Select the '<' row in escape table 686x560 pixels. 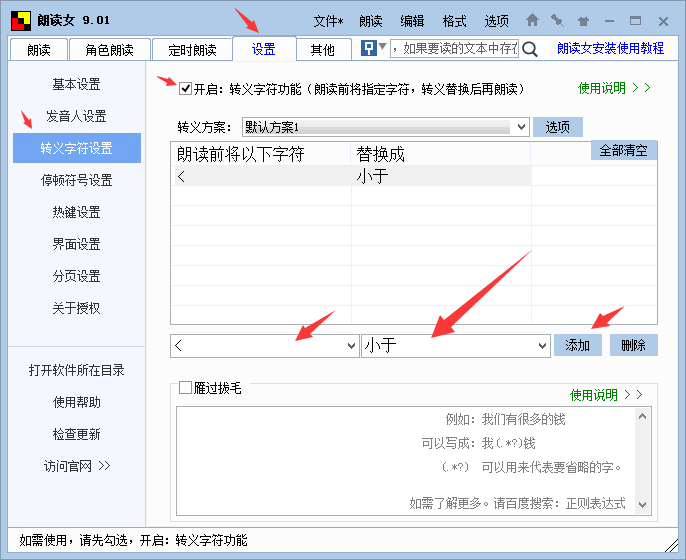pyautogui.click(x=351, y=176)
